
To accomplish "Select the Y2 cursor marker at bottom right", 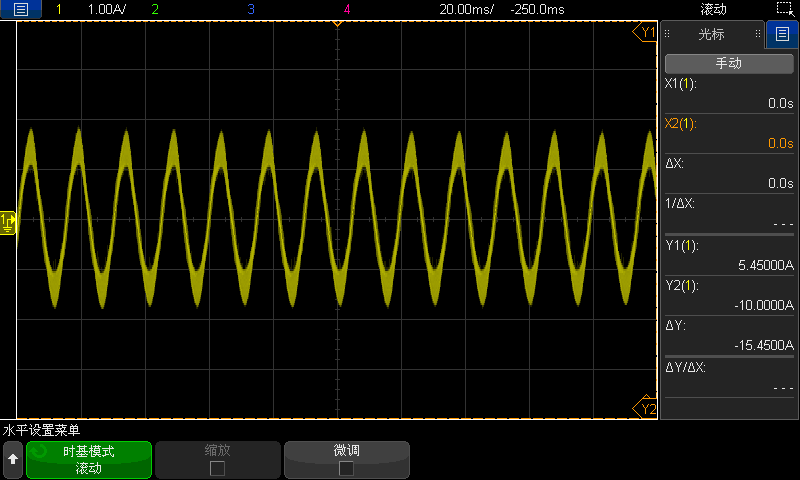I will 646,408.
